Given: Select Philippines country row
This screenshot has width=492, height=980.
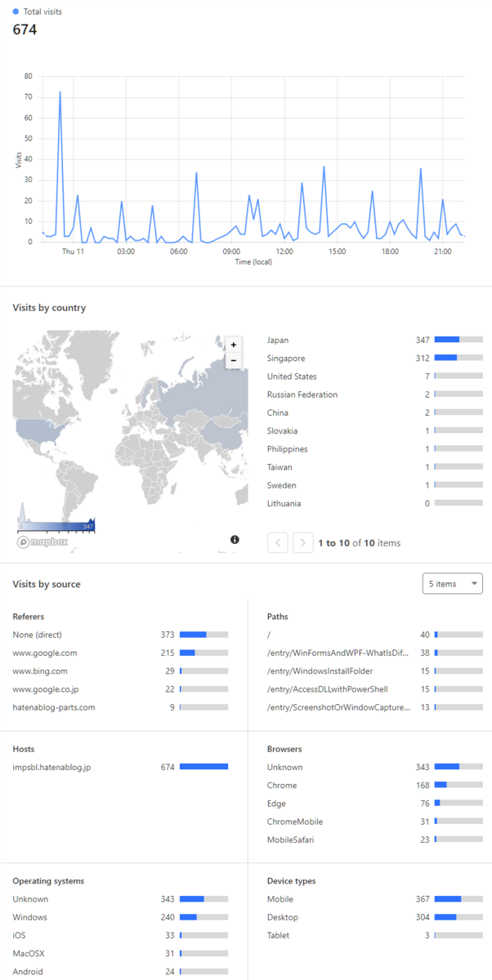Looking at the screenshot, I should coord(375,449).
